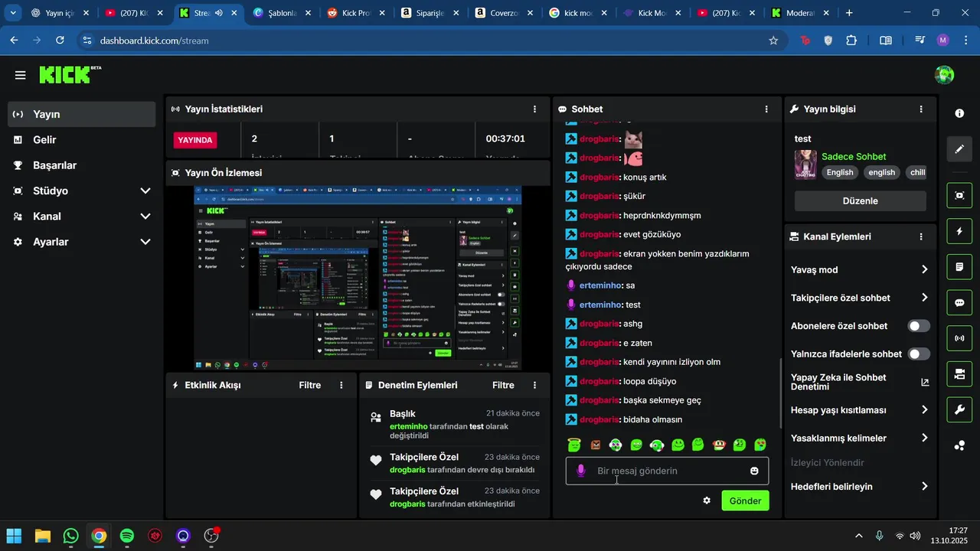Open File Explorer from the taskbar
Screen dimensions: 980x551
[x=42, y=536]
